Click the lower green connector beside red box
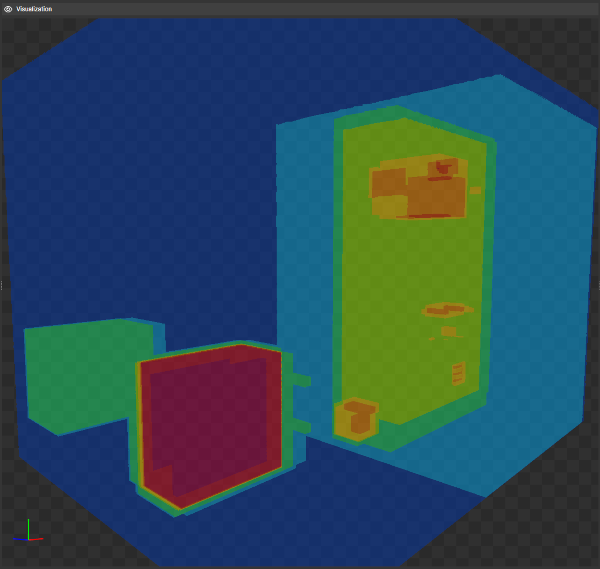The height and width of the screenshot is (569, 600). 301,427
